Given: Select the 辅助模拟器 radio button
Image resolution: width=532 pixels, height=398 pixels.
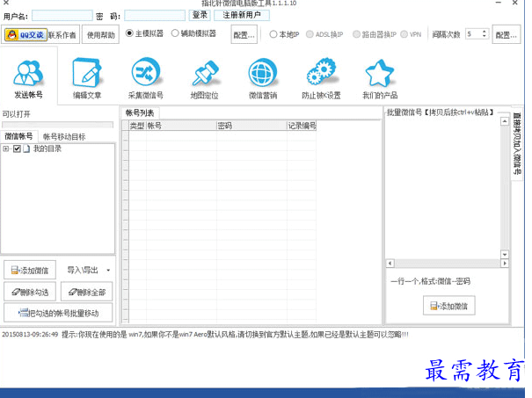Looking at the screenshot, I should [175, 33].
